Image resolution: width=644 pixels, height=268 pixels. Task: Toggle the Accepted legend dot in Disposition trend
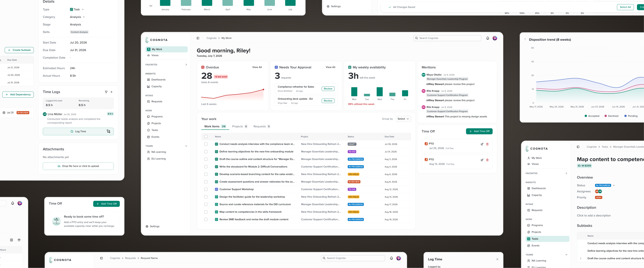(586, 116)
